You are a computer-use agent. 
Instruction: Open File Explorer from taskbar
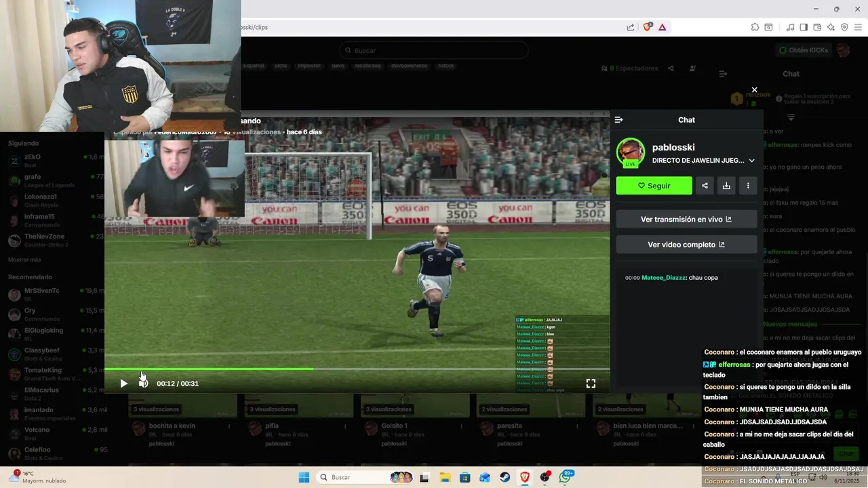444,477
